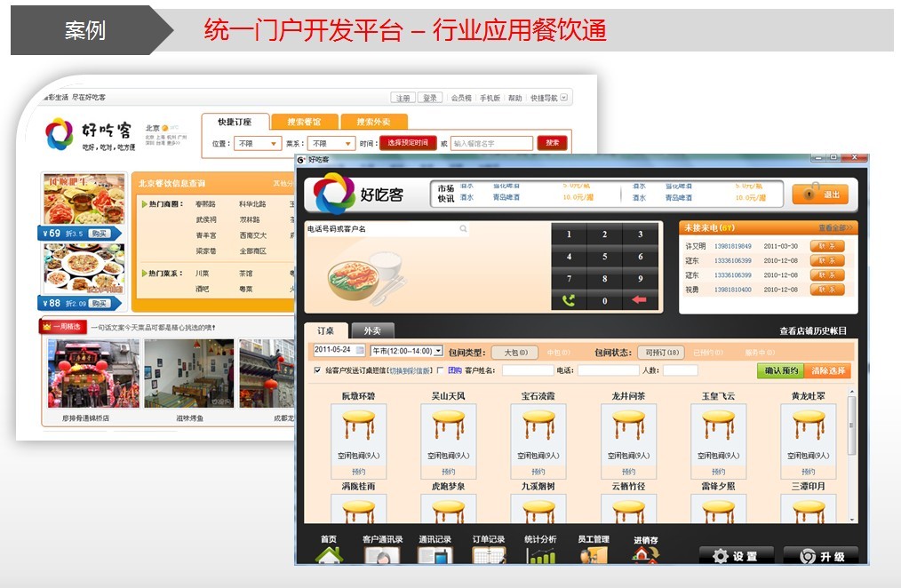This screenshot has height=588, width=901.
Task: Click 注册 button on website top bar
Action: point(403,98)
